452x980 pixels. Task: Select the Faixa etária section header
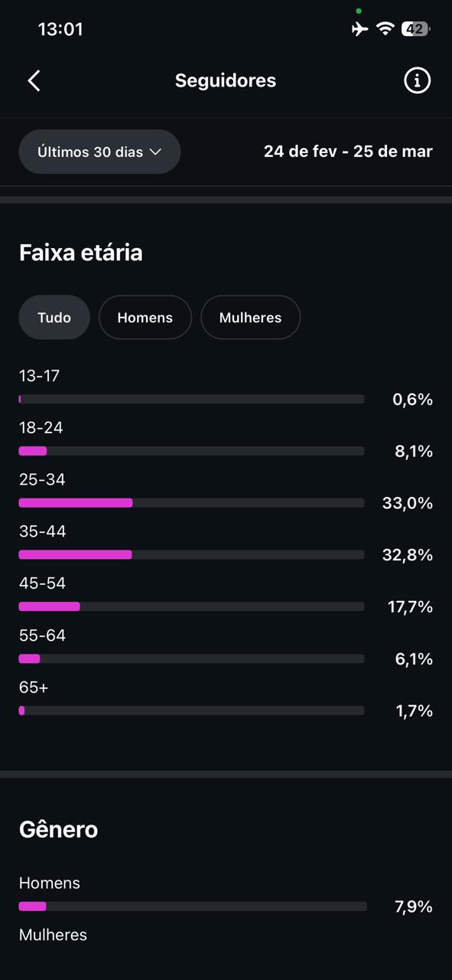point(80,252)
